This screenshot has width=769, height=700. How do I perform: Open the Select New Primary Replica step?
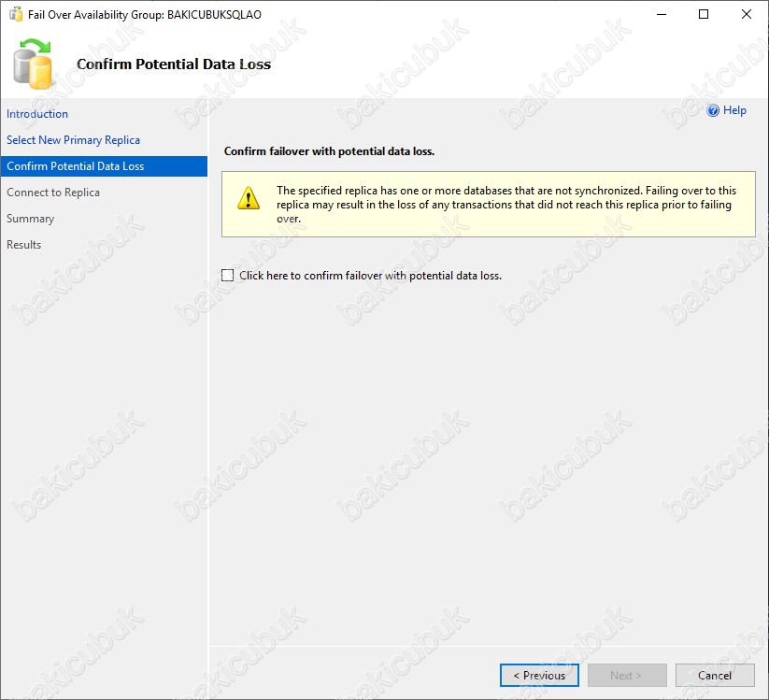coord(73,140)
